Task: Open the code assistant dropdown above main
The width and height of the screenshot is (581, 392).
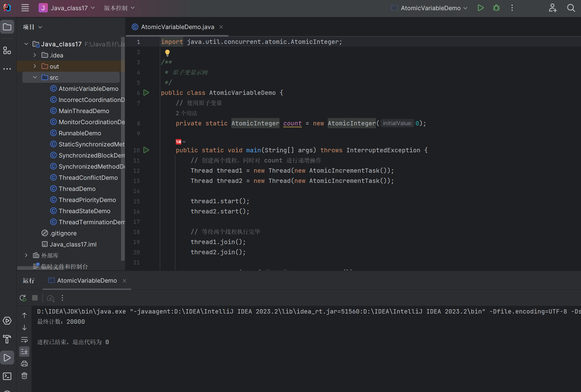Action: point(181,142)
